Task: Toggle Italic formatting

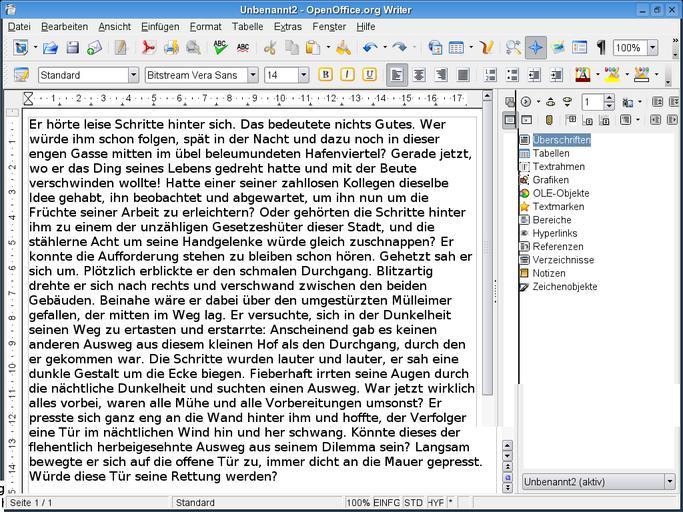Action: click(x=347, y=75)
